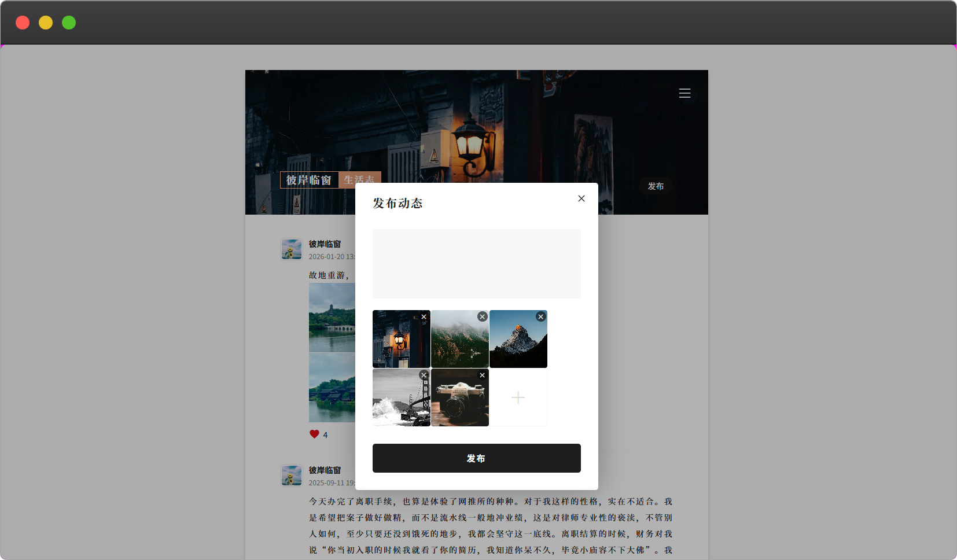Click the heart like icon
The height and width of the screenshot is (560, 957).
coord(314,434)
